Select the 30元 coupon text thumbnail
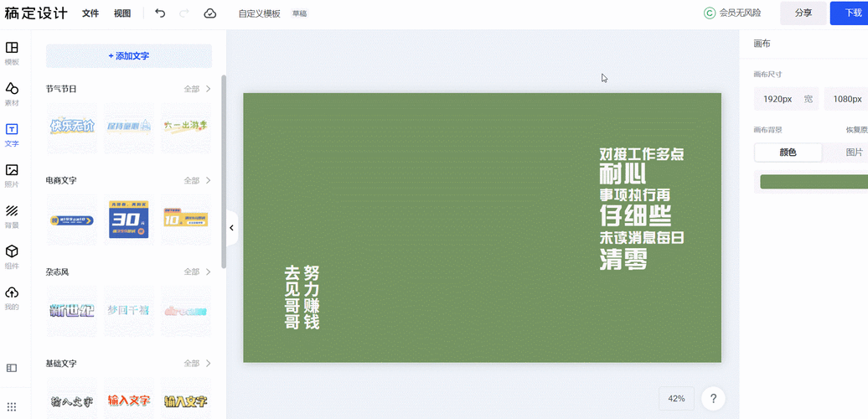This screenshot has width=868, height=419. [x=129, y=220]
